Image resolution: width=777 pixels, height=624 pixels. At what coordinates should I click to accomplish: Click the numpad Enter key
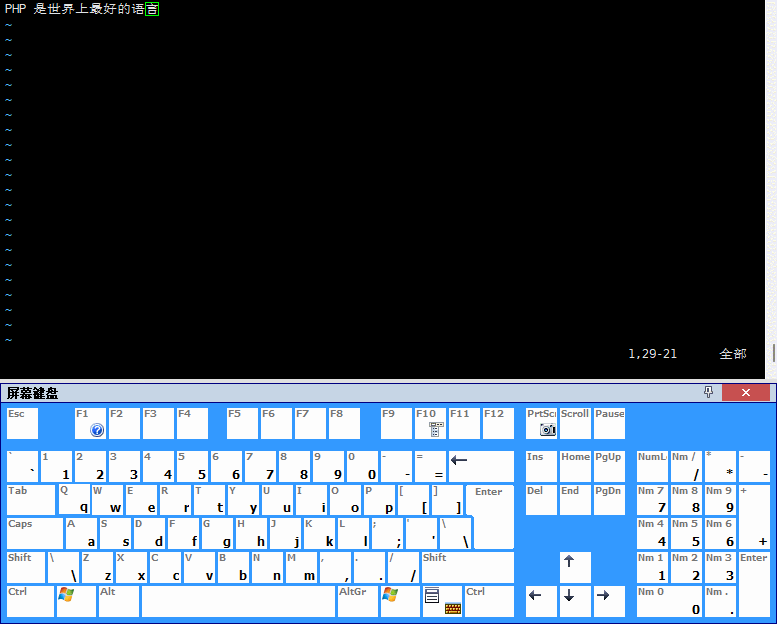754,584
